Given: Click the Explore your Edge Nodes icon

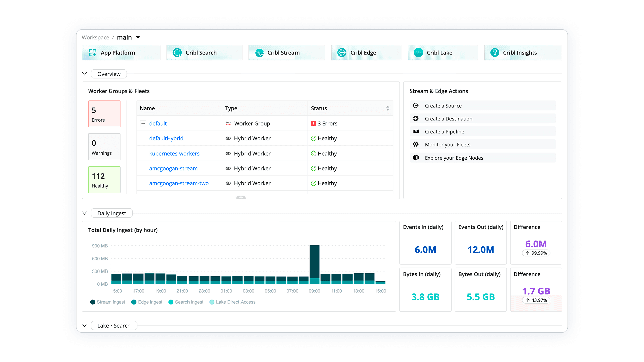Looking at the screenshot, I should click(x=416, y=158).
